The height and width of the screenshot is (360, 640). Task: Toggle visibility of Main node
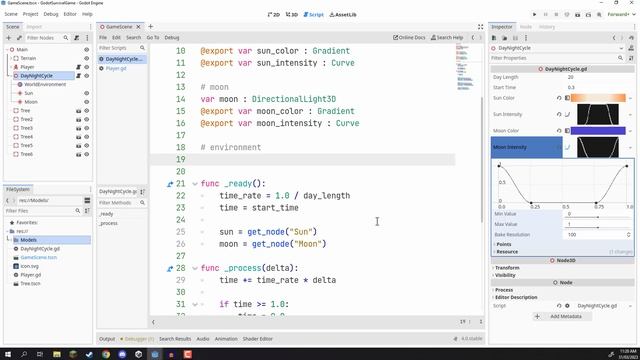pyautogui.click(x=87, y=49)
